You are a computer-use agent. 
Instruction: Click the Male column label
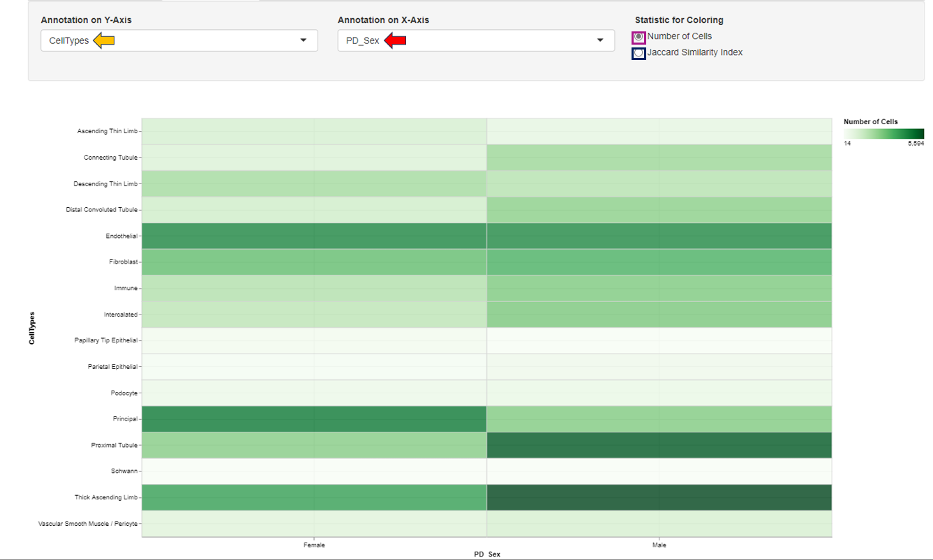pos(659,545)
